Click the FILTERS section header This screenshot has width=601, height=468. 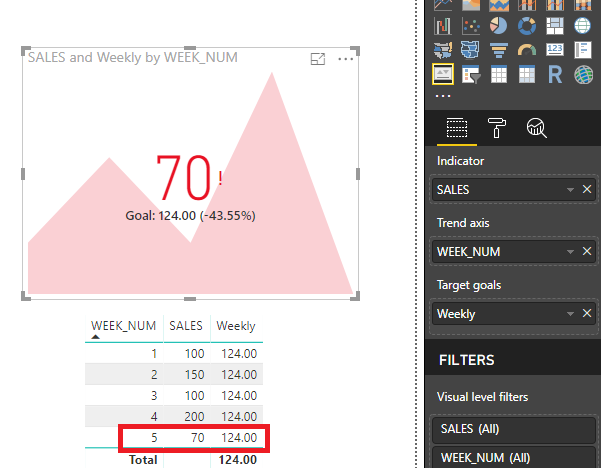coord(466,360)
